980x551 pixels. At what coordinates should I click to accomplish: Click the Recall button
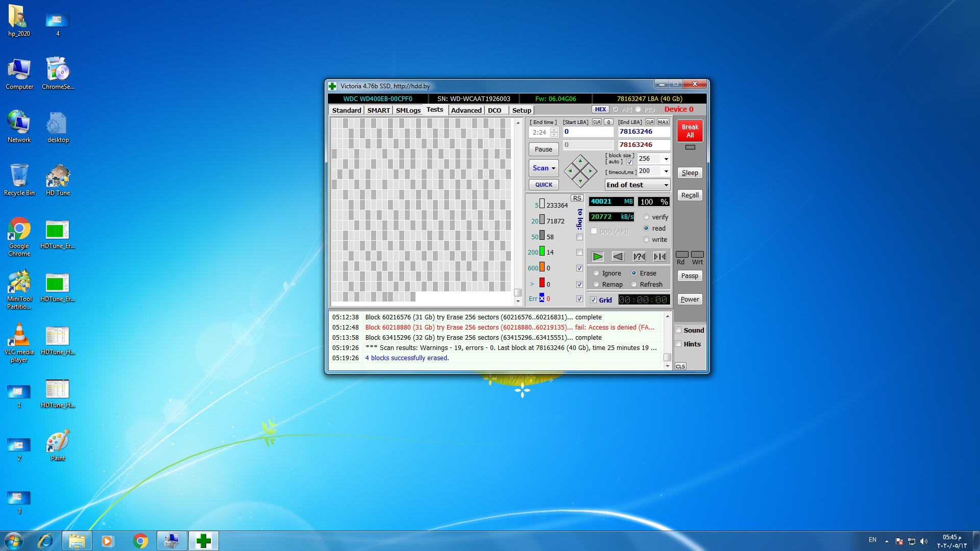pos(690,195)
